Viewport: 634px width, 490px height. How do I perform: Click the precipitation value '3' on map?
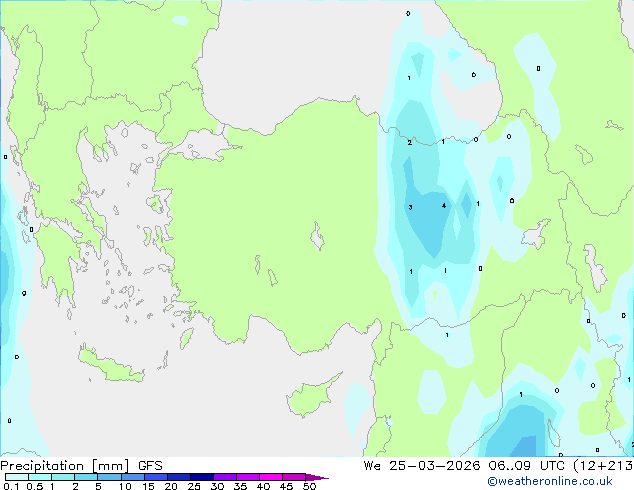[x=410, y=207]
